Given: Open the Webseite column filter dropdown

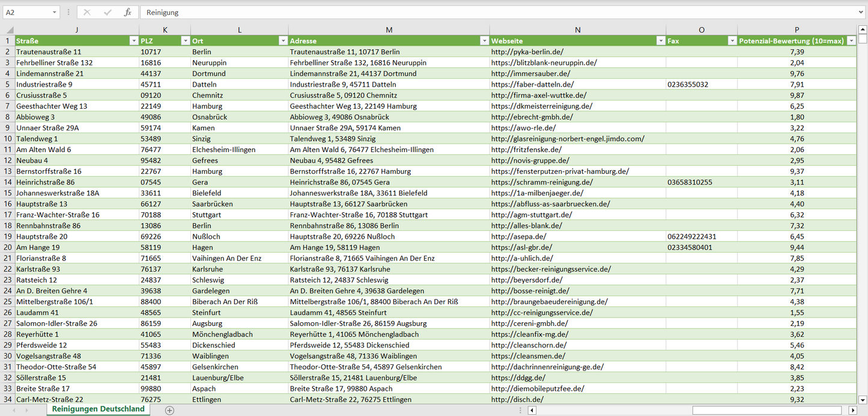Looking at the screenshot, I should point(660,41).
